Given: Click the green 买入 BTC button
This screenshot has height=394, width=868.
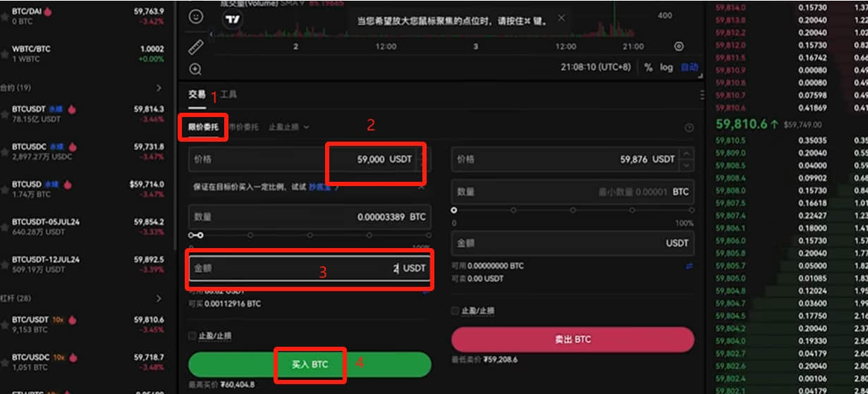Looking at the screenshot, I should coord(310,364).
